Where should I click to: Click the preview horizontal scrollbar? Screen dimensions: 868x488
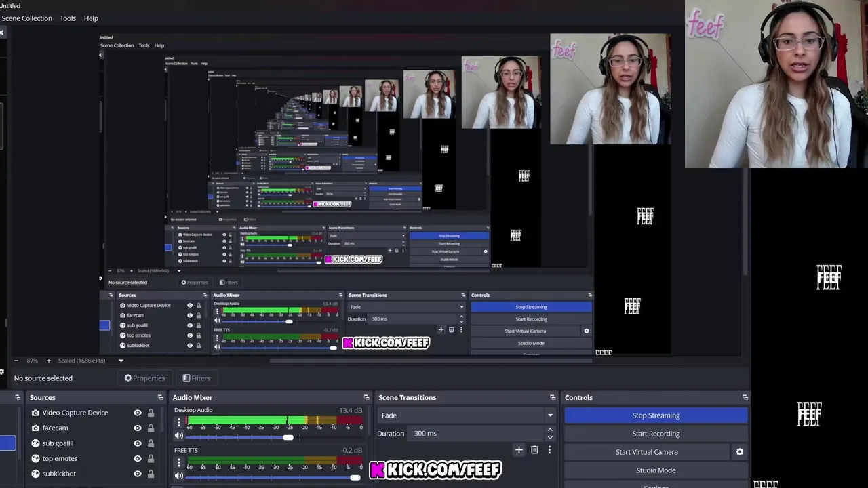click(431, 361)
